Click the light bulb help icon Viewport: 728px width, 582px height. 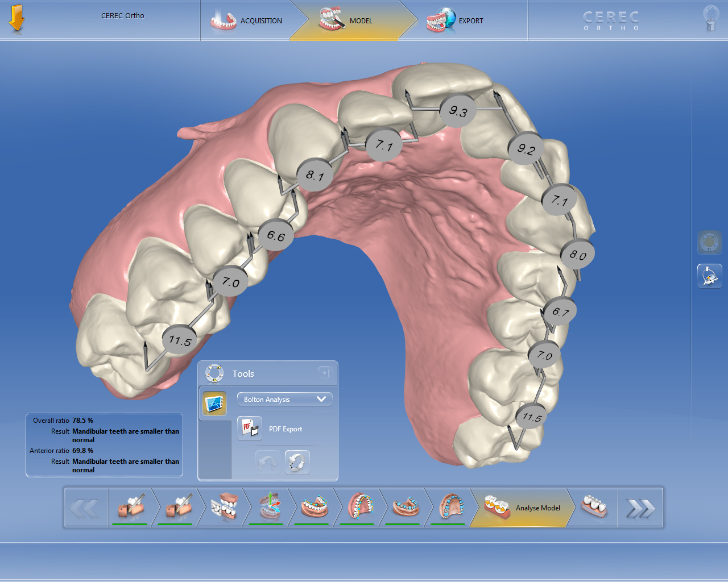click(710, 19)
